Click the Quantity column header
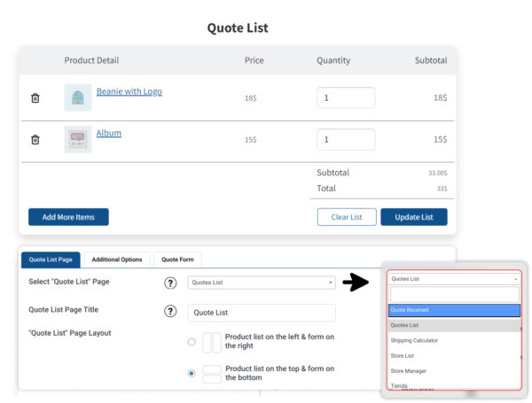The height and width of the screenshot is (403, 532). 333,60
